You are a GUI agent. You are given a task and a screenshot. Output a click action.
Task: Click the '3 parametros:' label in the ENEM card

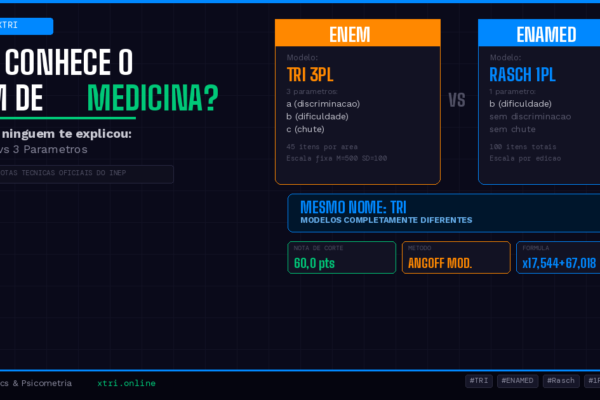[312, 91]
